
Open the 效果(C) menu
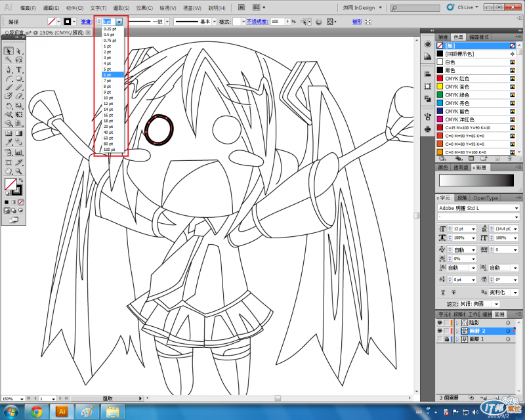144,8
